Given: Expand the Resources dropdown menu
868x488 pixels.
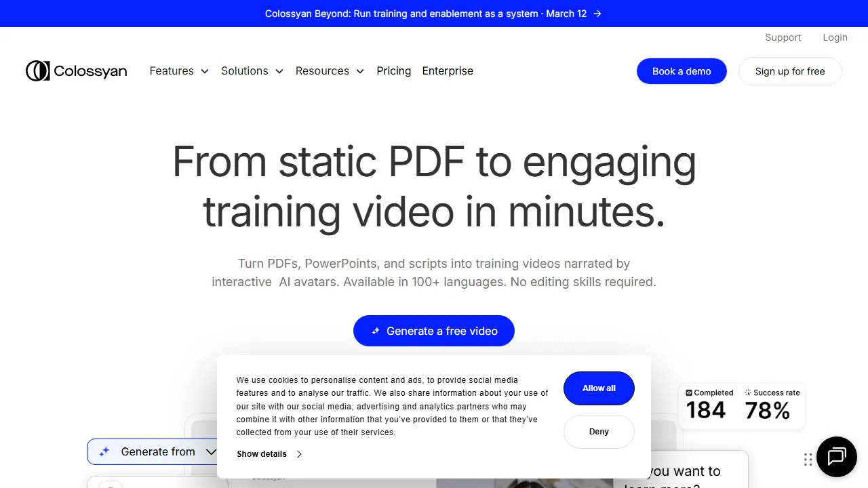Looking at the screenshot, I should tap(330, 71).
